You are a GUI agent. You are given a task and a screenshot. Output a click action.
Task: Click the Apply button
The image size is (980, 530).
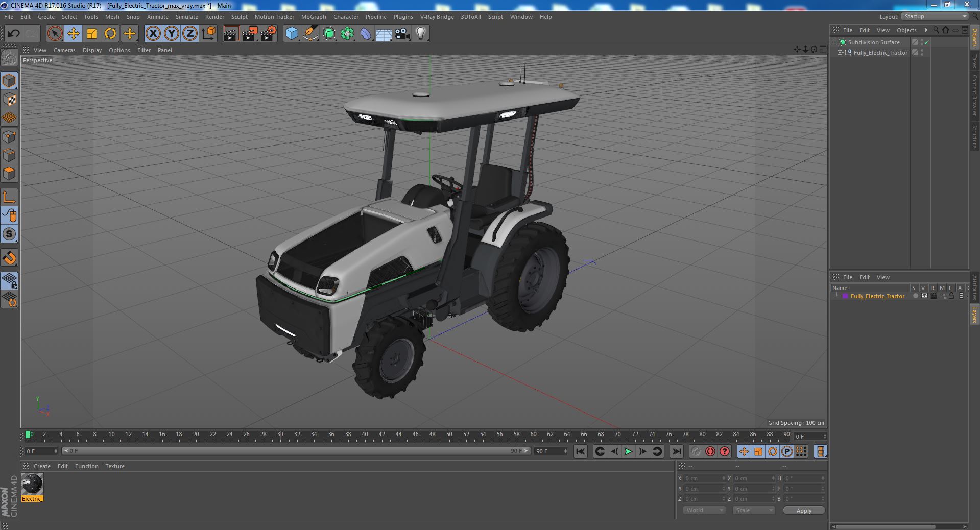click(x=804, y=510)
